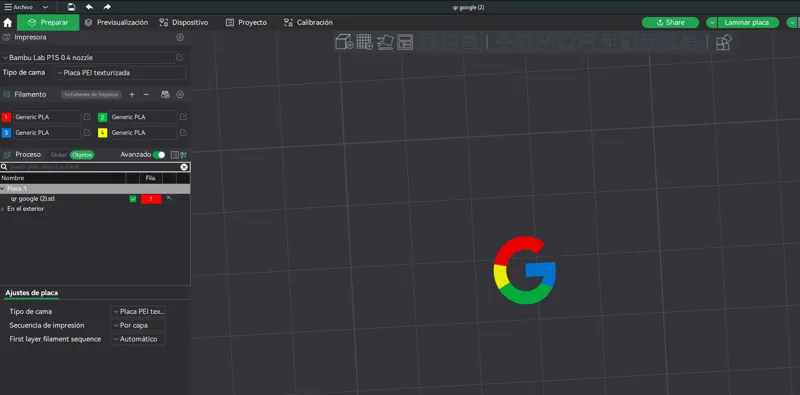The image size is (800, 395).
Task: Click the Arrange all objects icon
Action: pos(405,42)
